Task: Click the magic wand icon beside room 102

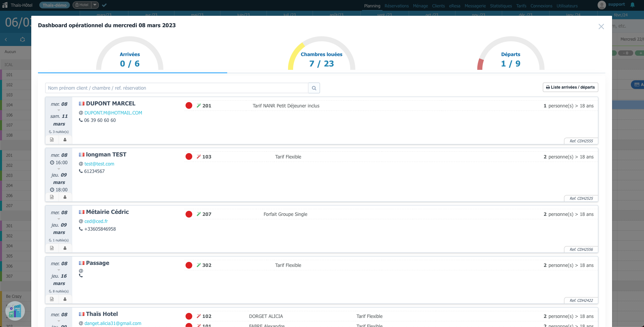Action: click(199, 316)
